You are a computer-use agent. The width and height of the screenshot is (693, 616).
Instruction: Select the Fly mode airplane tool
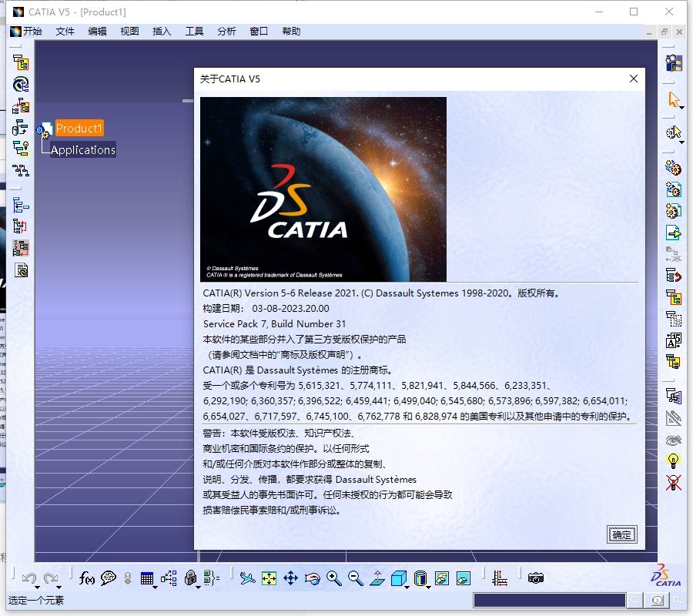pyautogui.click(x=246, y=576)
